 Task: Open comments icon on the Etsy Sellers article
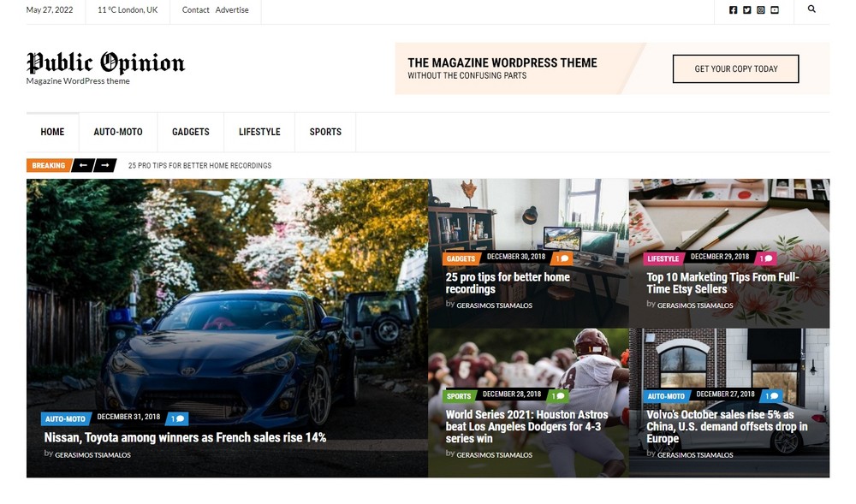tap(766, 258)
